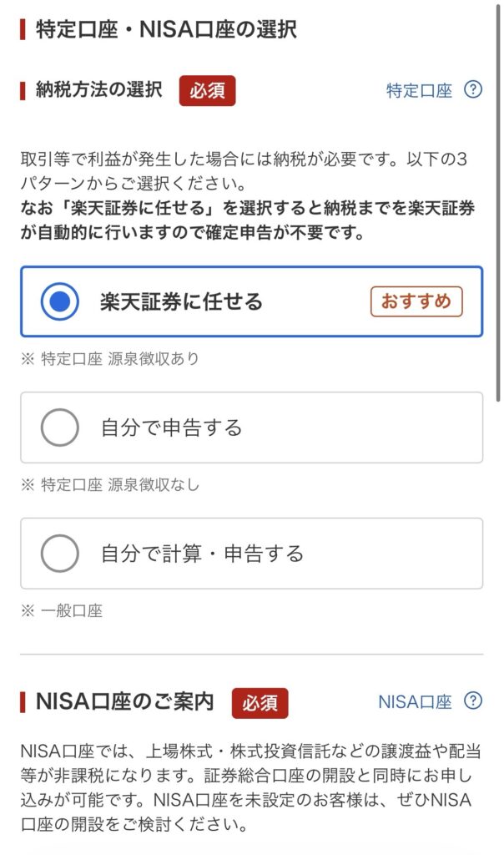Click the おすすめ recommendation badge
This screenshot has height=855, width=504.
click(416, 302)
